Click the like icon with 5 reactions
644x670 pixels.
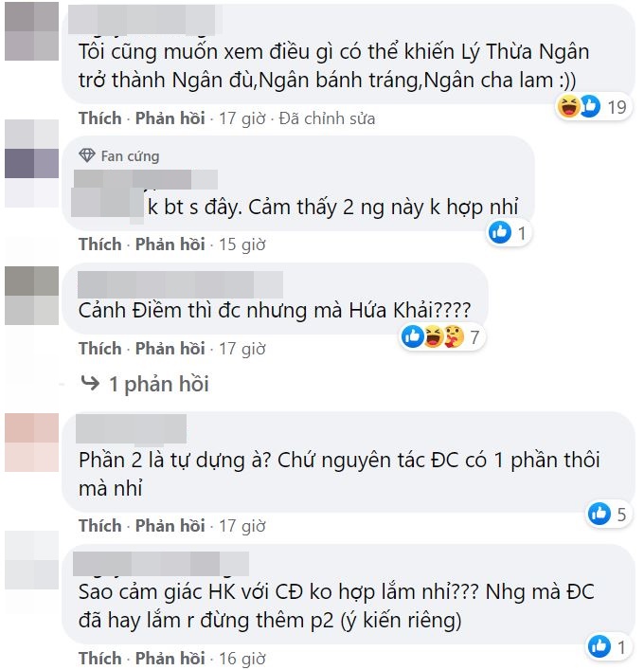click(599, 514)
